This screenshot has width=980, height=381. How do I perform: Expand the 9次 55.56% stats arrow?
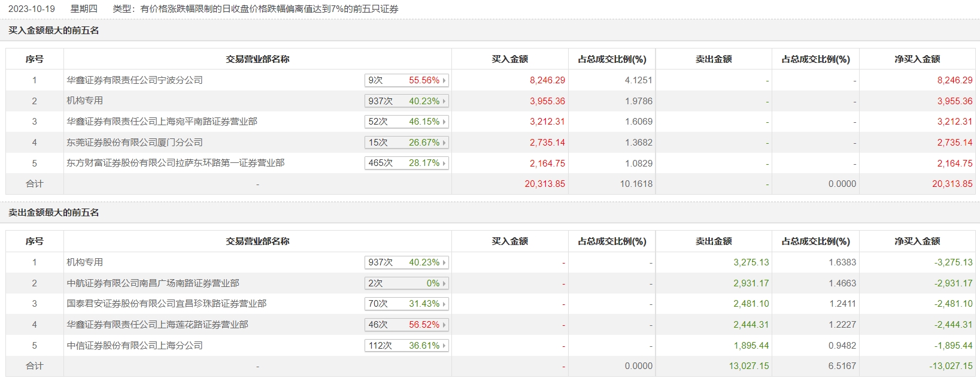(x=444, y=80)
